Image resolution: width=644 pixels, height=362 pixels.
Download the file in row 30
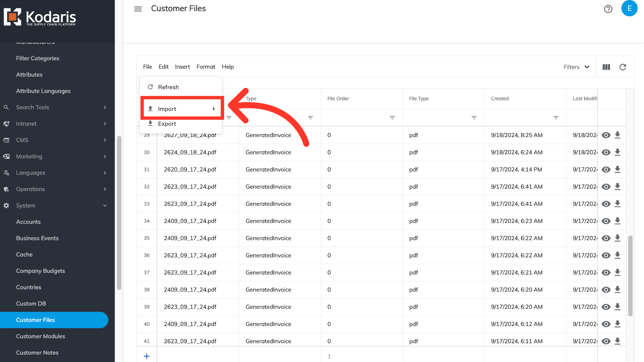(x=618, y=152)
